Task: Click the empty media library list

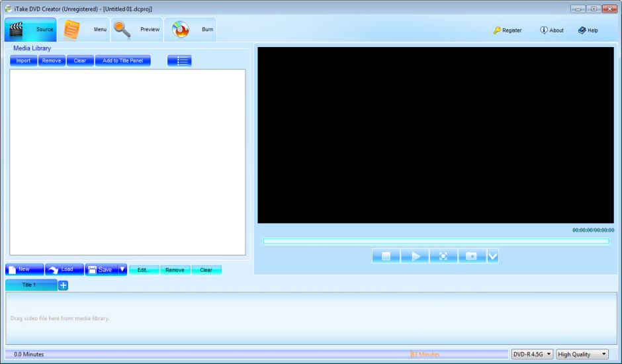Action: (127, 162)
